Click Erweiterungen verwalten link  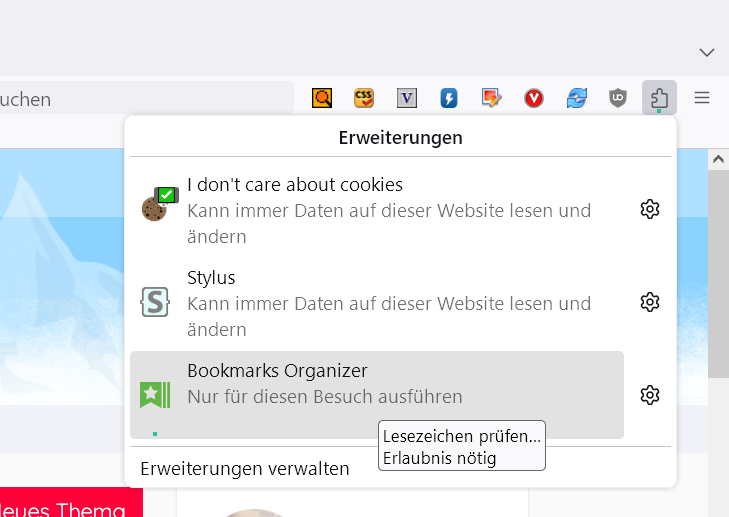[x=245, y=468]
